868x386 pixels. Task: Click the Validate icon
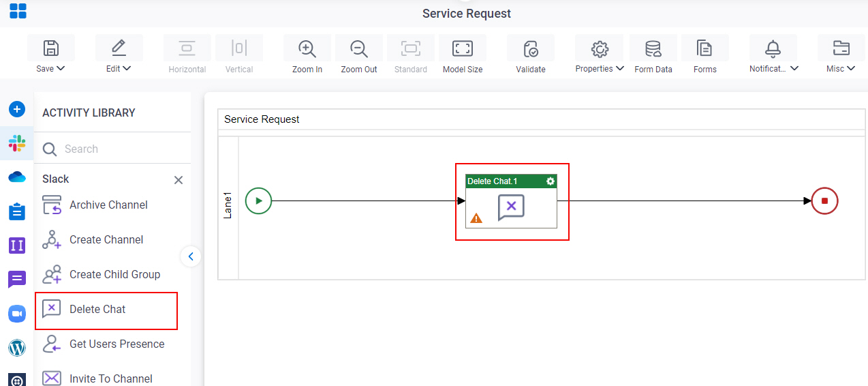(x=531, y=48)
